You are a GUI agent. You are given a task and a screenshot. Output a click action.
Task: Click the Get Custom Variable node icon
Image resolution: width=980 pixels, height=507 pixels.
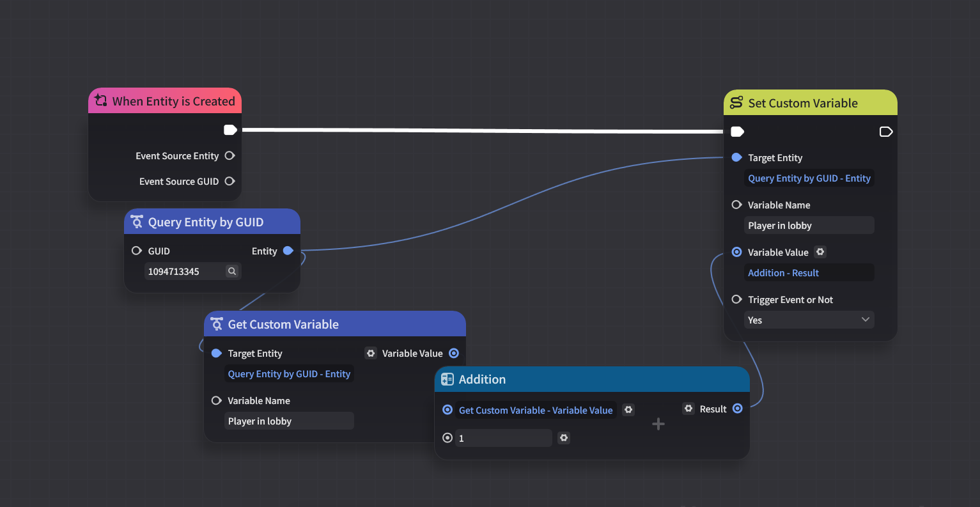pos(217,324)
